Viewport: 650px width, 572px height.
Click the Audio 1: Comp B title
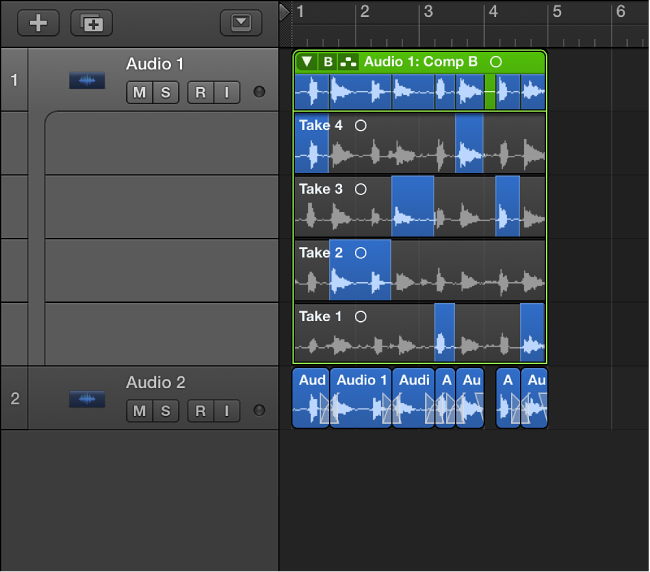pyautogui.click(x=420, y=62)
